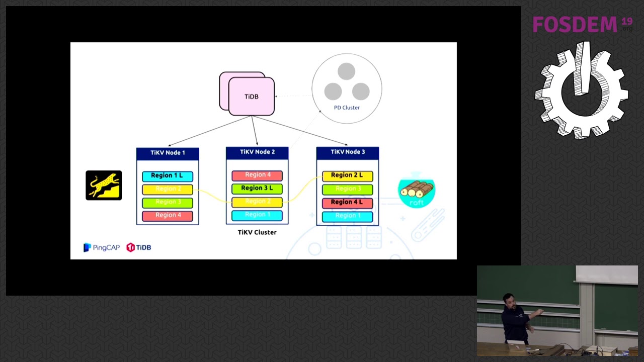Select Region 1 L in TiKV Node 1

(168, 175)
